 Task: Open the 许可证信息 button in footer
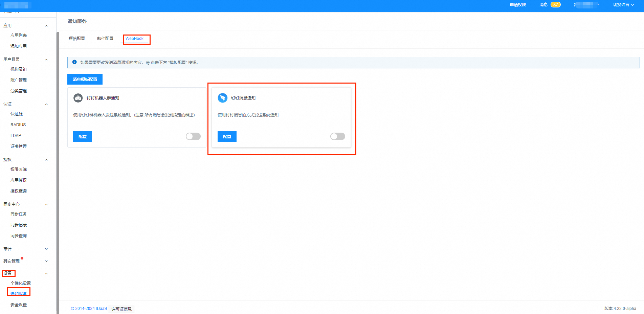pos(121,309)
